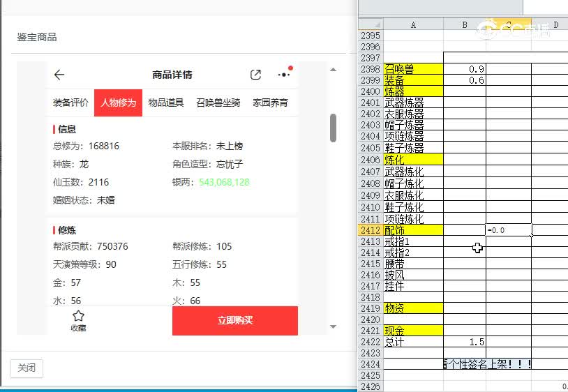The width and height of the screenshot is (568, 392).
Task: Switch to the 召唤兽坐骑 tab
Action: click(218, 103)
